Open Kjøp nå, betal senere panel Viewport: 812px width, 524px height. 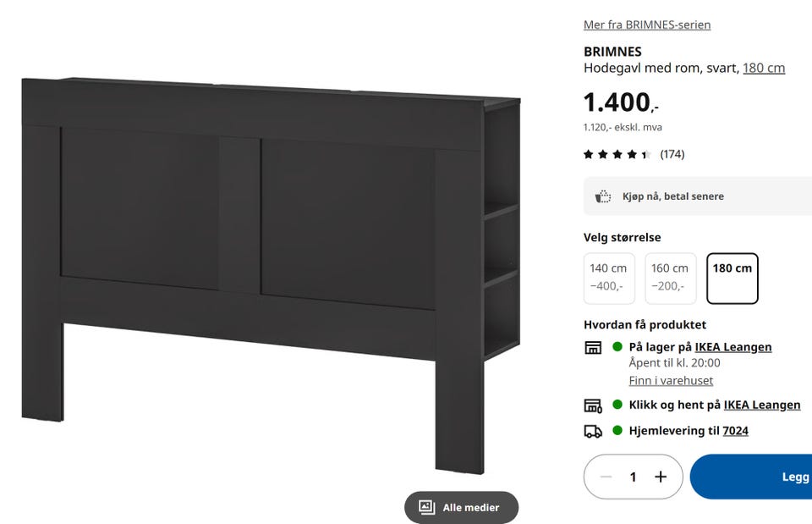(x=698, y=196)
